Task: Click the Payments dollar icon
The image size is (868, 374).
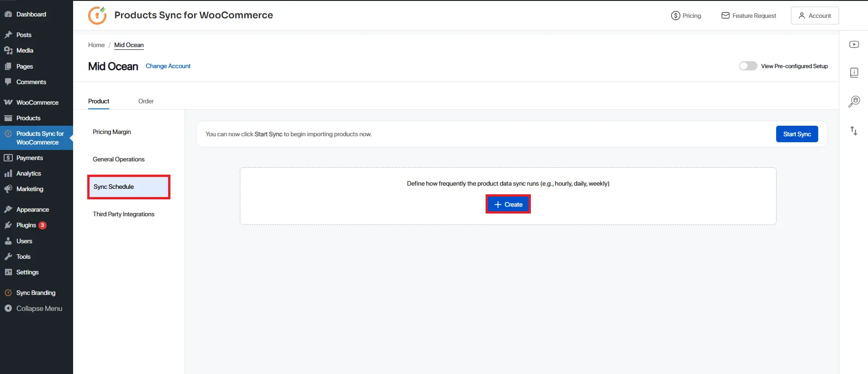Action: [8, 158]
